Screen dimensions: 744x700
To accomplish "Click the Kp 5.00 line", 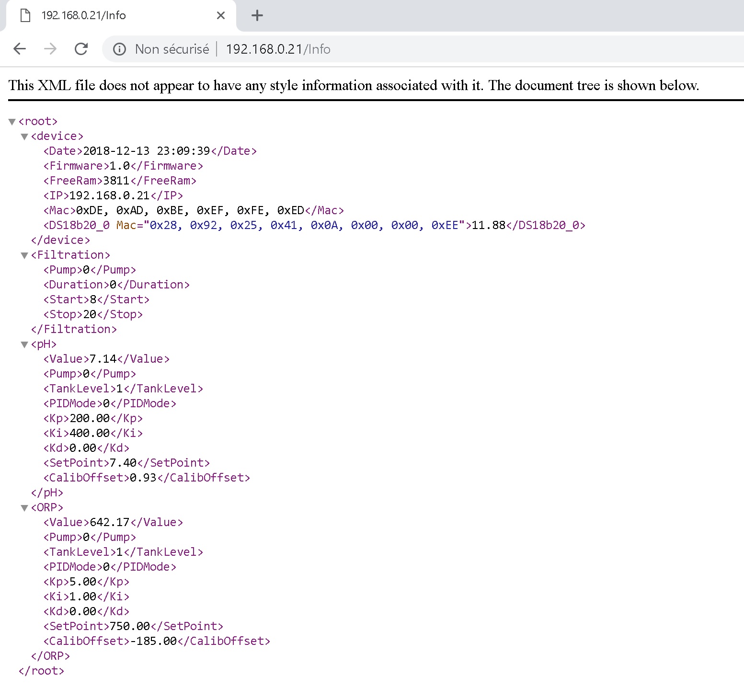I will (x=86, y=582).
